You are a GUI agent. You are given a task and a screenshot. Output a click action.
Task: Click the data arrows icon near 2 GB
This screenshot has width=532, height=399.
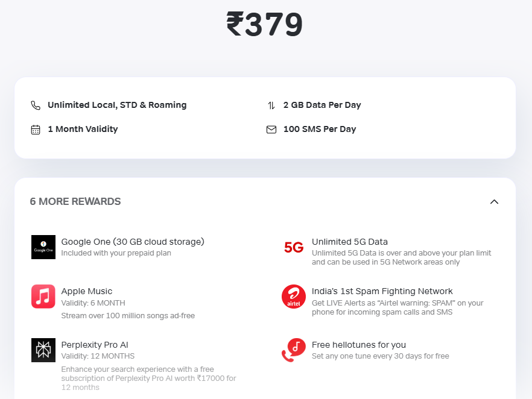click(x=271, y=104)
